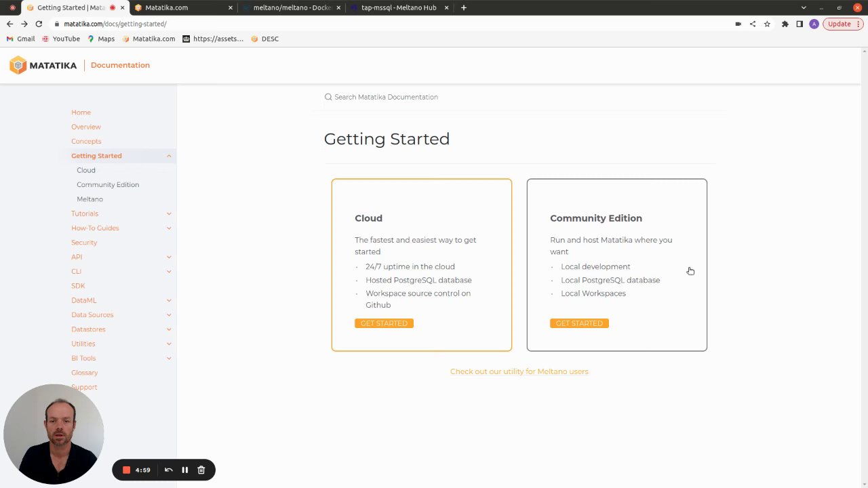
Task: Open the Maps bookmark
Action: coord(101,39)
